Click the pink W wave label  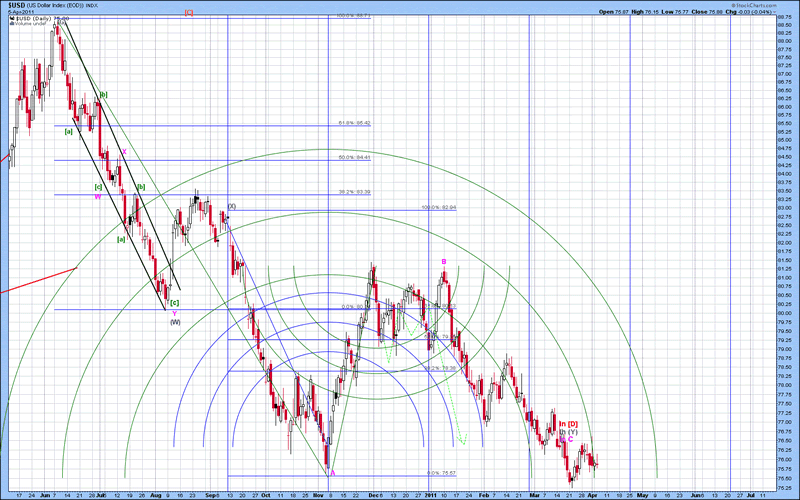point(97,197)
